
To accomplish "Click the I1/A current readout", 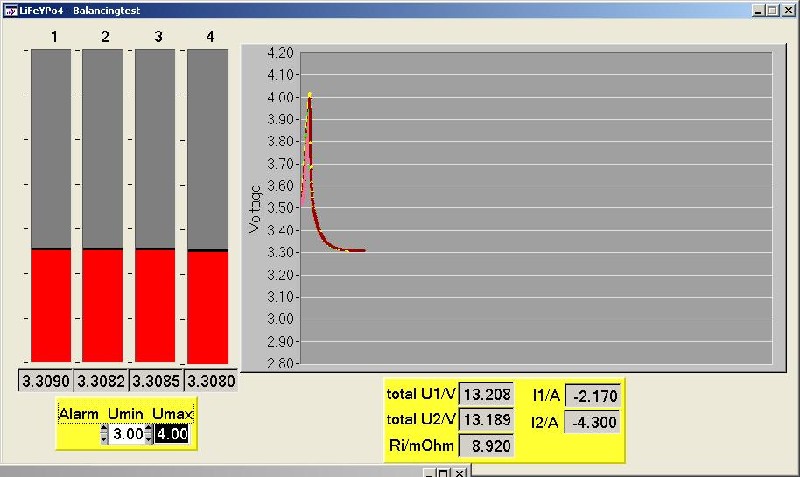I will click(x=592, y=396).
